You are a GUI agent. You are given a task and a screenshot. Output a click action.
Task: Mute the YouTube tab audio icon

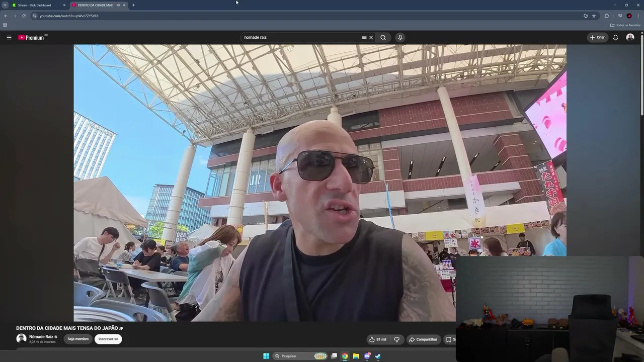click(x=118, y=5)
